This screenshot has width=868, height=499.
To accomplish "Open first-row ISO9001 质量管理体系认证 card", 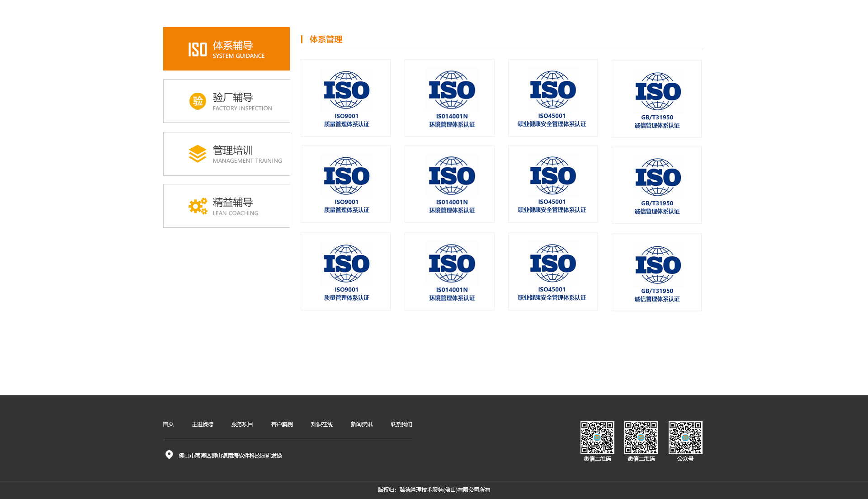I will (346, 98).
